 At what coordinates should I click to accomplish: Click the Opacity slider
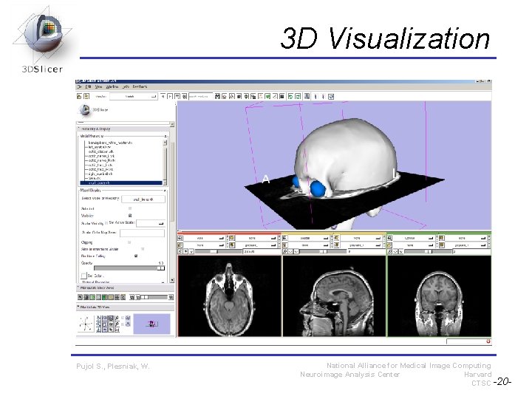click(129, 268)
